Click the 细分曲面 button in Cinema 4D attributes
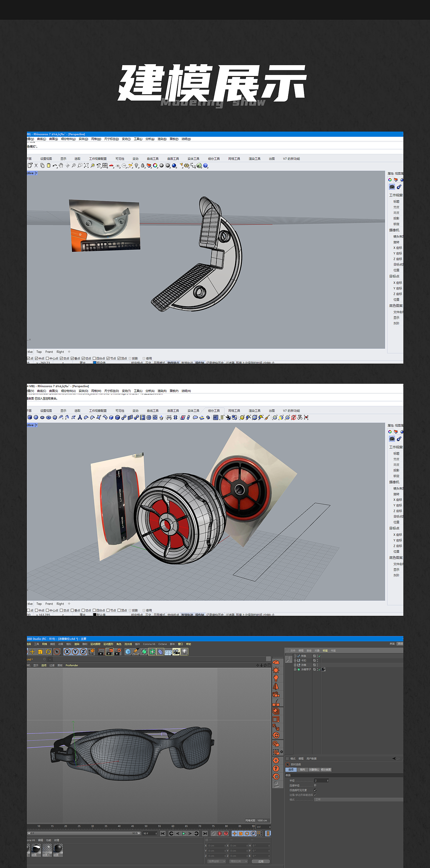Viewport: 430px width, 868px height. [x=326, y=769]
